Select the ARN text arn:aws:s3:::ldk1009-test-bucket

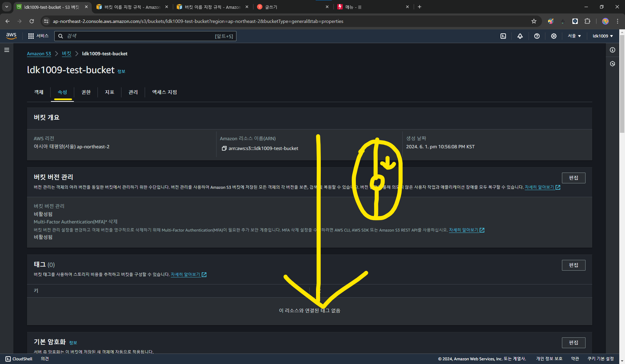tap(263, 148)
